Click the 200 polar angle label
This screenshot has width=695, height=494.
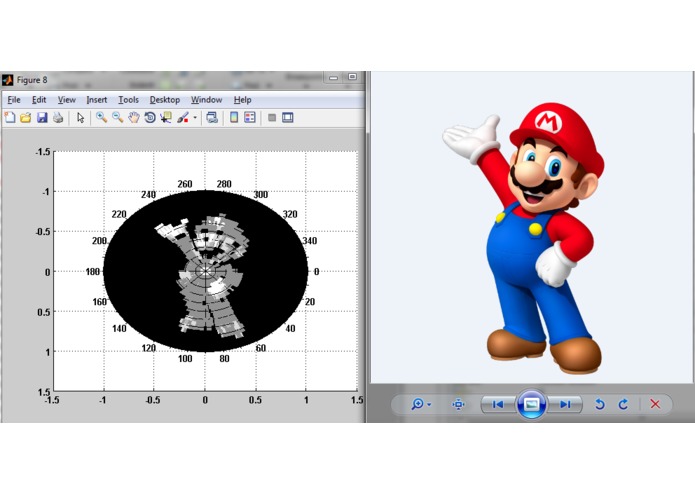[x=99, y=241]
